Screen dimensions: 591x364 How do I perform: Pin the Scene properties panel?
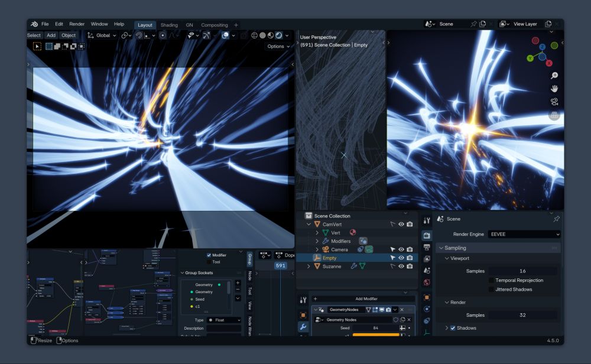(x=556, y=219)
